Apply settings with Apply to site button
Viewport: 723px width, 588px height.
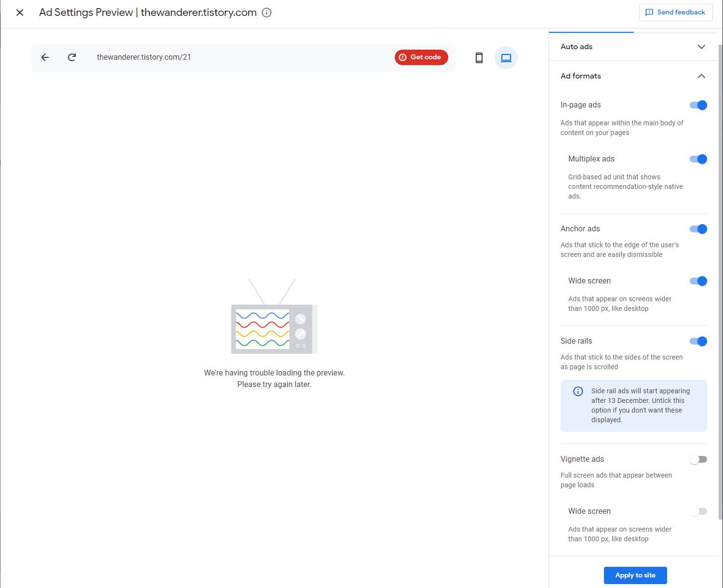point(635,575)
